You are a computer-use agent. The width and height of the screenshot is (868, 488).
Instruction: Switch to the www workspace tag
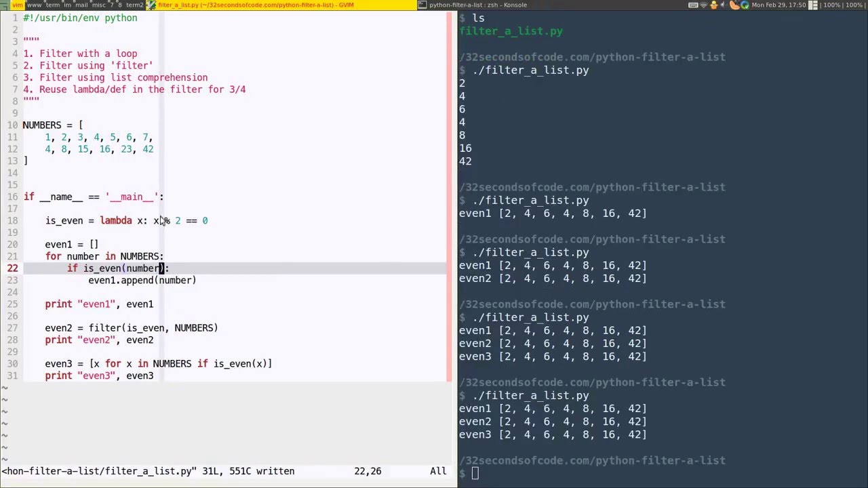34,5
